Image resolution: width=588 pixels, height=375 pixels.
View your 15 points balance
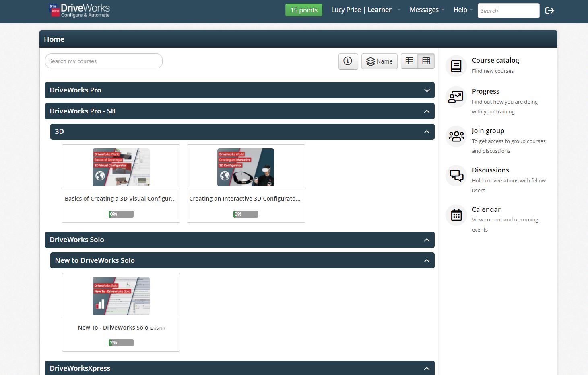303,10
